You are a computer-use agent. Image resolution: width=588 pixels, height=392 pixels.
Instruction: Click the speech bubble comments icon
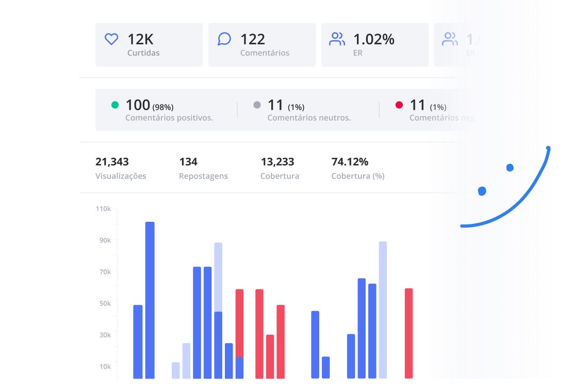coord(224,39)
